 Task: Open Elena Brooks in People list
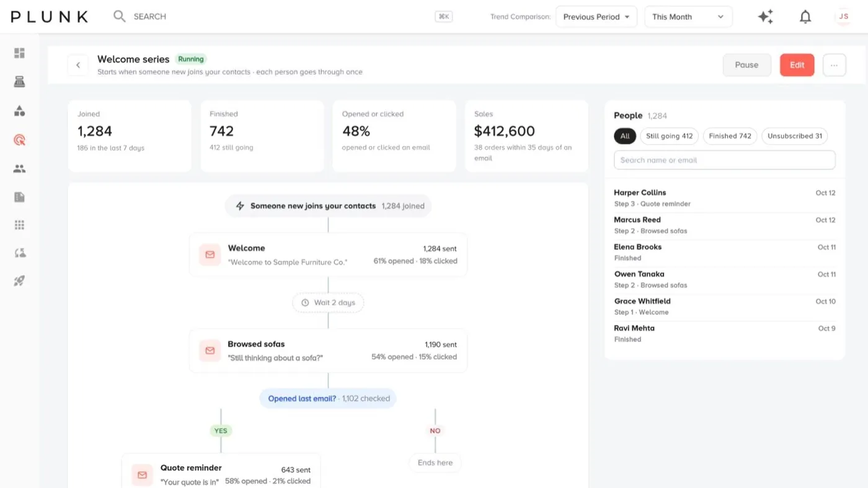(x=724, y=253)
